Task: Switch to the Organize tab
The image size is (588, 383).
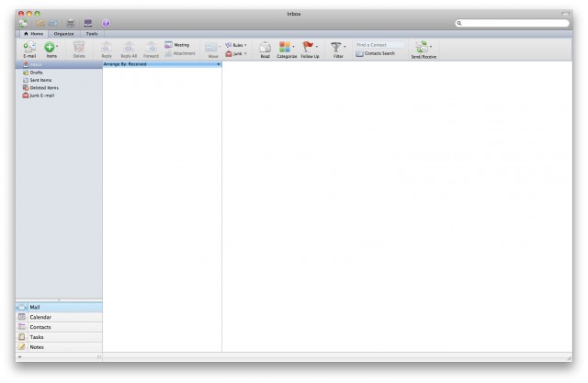Action: pyautogui.click(x=63, y=34)
